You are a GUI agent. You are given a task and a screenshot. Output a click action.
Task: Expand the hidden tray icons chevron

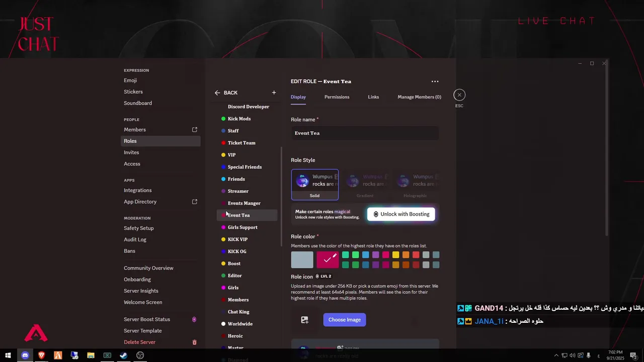(x=556, y=356)
